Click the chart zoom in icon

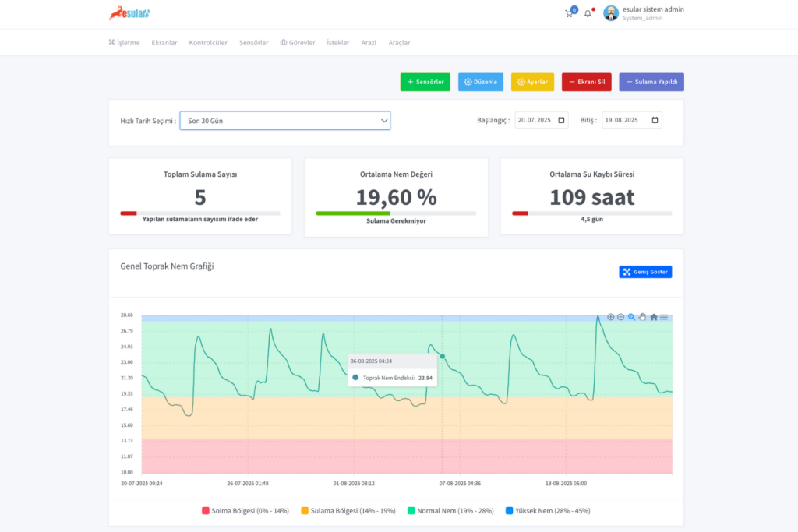tap(610, 317)
